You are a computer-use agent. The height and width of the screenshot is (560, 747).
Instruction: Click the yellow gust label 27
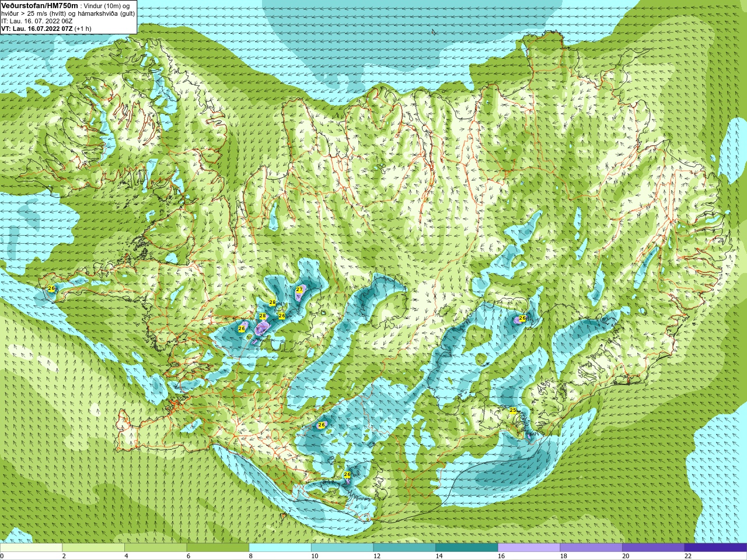coord(299,289)
